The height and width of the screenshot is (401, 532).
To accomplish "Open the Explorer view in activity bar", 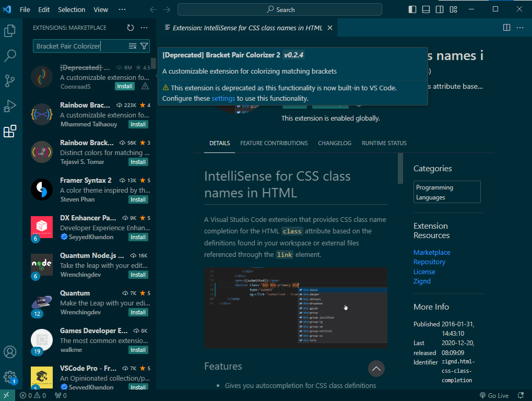I will 10,31.
